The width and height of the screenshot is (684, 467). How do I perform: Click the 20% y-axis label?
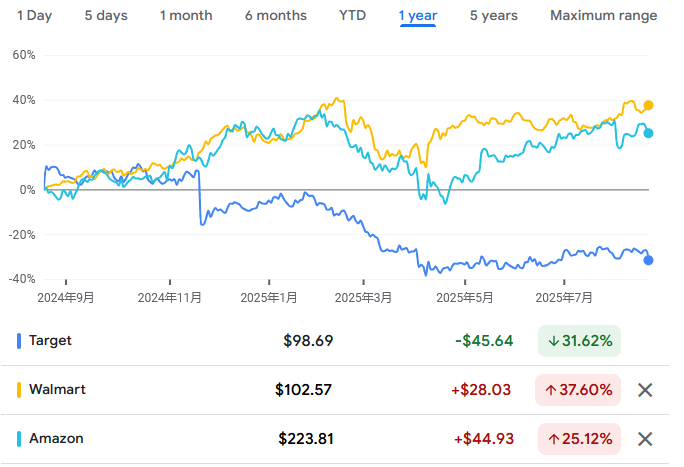(x=24, y=145)
